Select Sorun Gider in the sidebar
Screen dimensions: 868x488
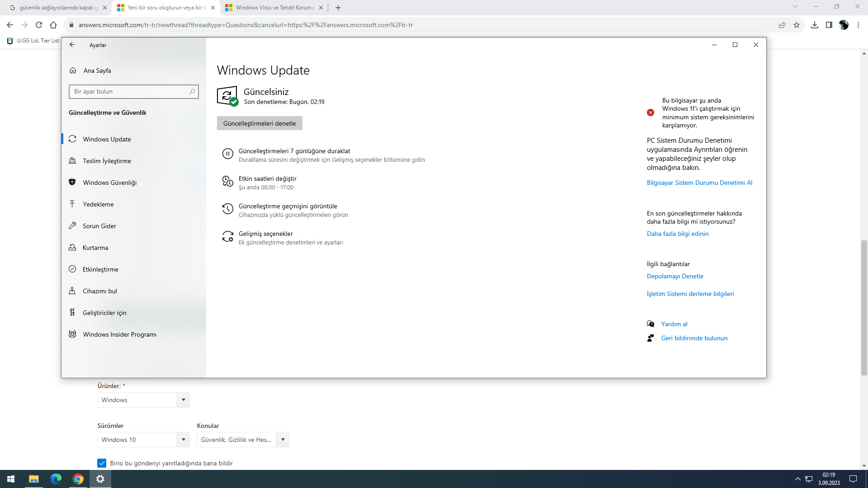point(99,226)
